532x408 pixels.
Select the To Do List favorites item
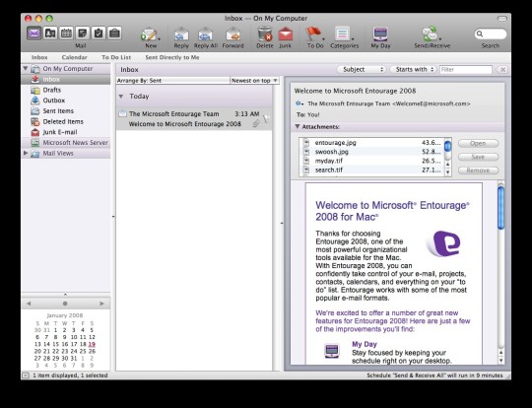[116, 57]
